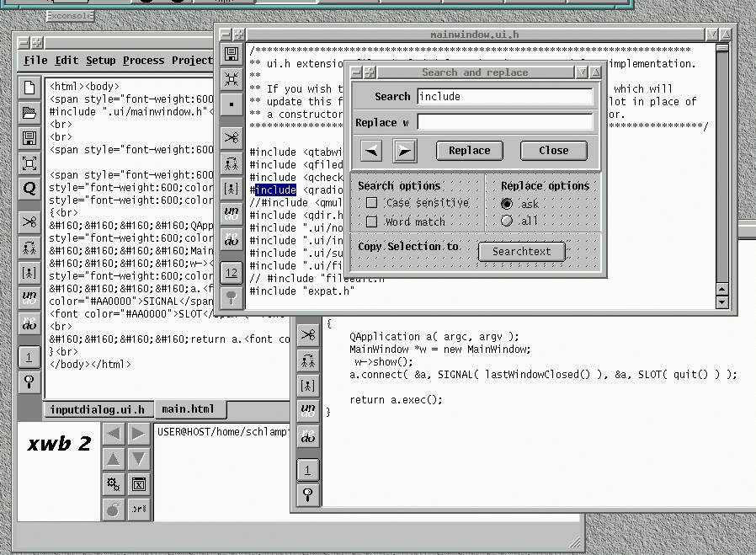Focus the Search input field containing 'include'
Screen dimensions: 756x555
(x=505, y=97)
